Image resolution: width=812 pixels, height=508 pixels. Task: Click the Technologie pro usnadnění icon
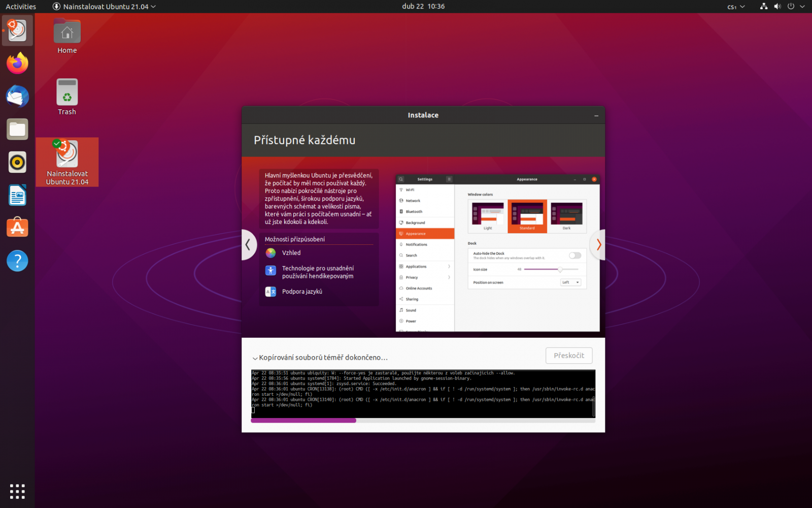point(270,271)
